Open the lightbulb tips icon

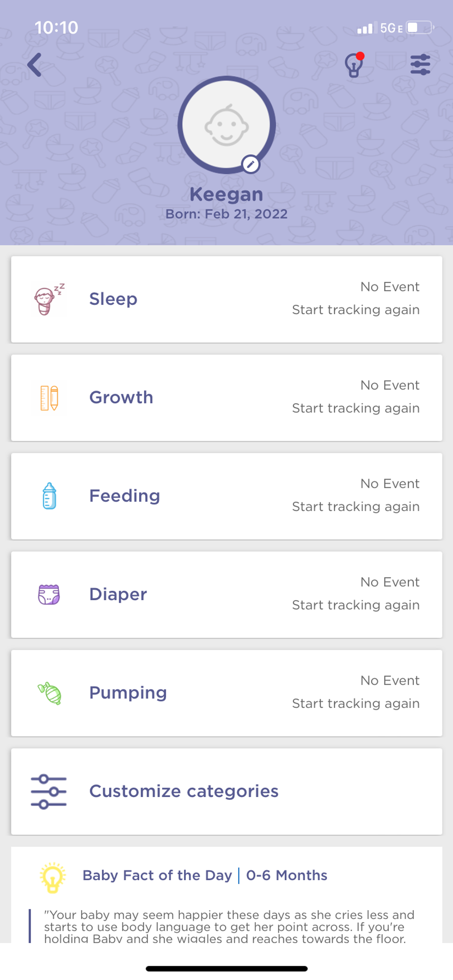point(354,65)
